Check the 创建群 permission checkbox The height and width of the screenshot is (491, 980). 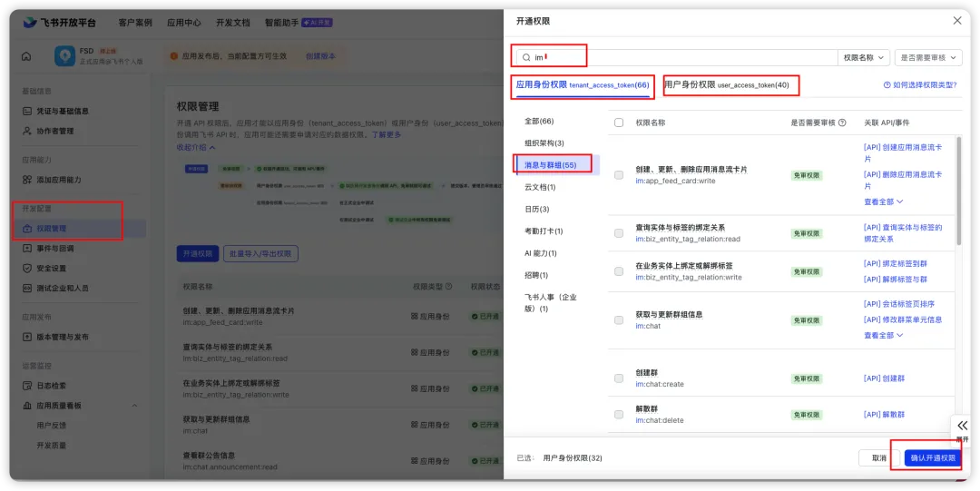coord(619,378)
